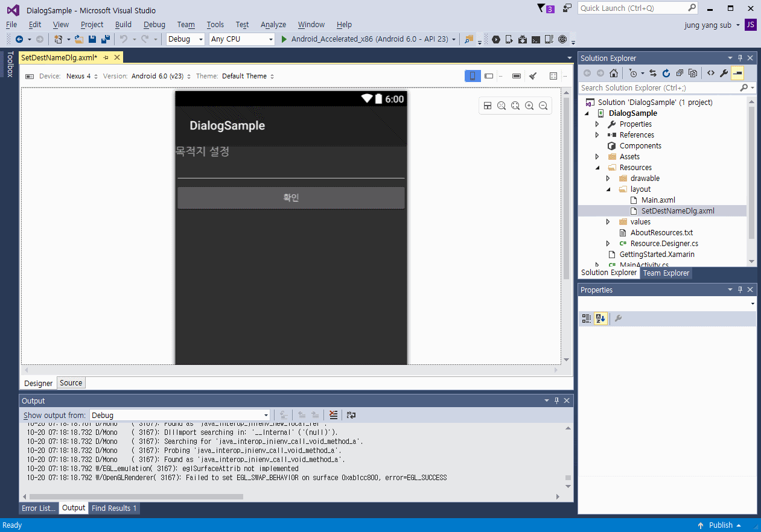Viewport: 761px width, 532px height.
Task: Open the File menu
Action: 11,25
